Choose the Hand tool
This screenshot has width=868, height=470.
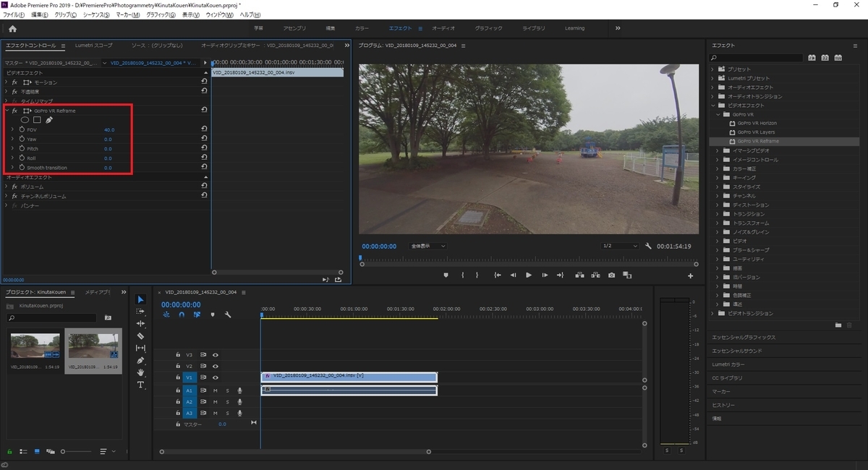[140, 372]
